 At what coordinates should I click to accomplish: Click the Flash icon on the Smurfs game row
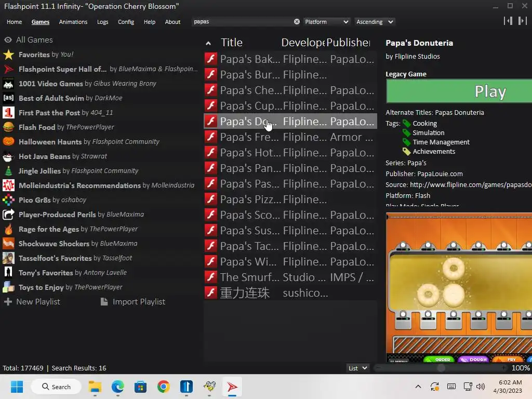tap(211, 277)
